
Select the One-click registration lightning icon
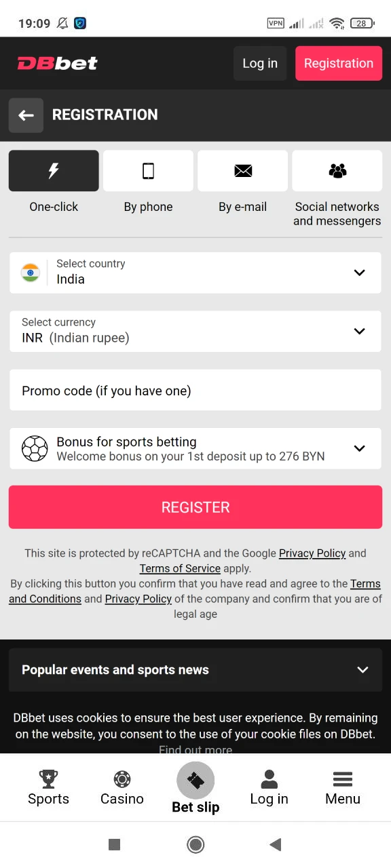[x=54, y=170]
